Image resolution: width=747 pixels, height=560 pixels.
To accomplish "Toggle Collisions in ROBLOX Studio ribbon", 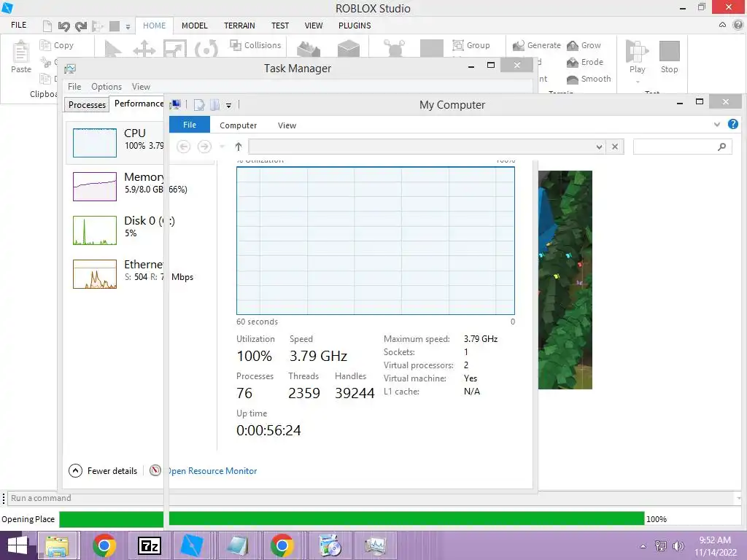I will (255, 45).
